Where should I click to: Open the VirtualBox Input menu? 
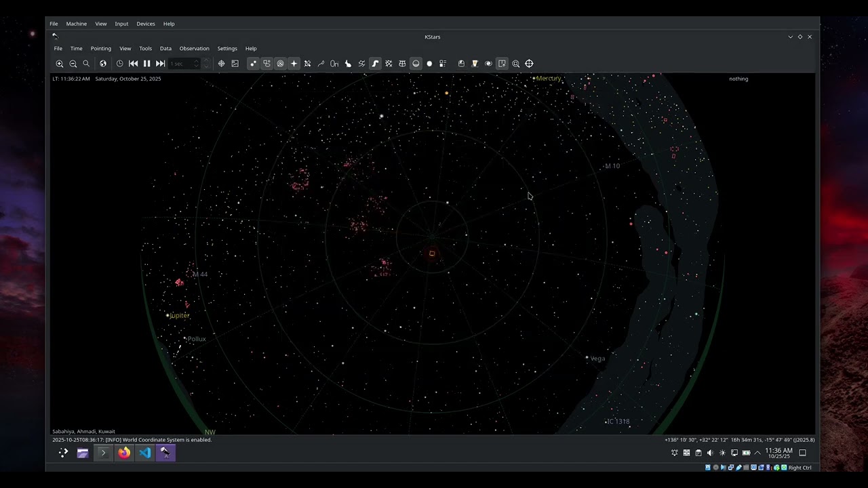point(121,24)
